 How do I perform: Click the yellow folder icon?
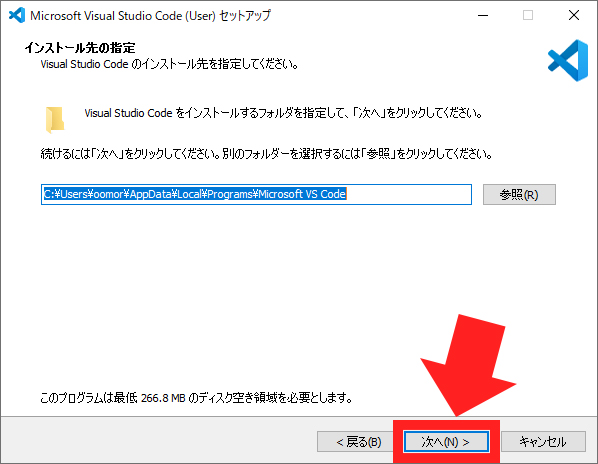[x=55, y=120]
